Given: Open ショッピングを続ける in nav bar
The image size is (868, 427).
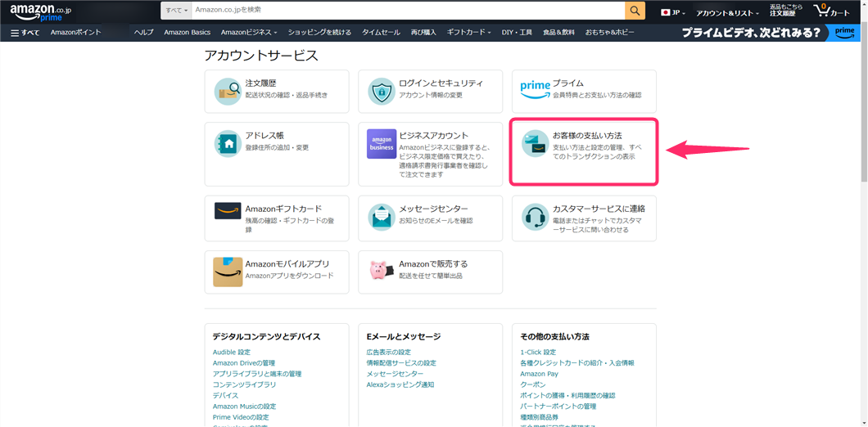Looking at the screenshot, I should click(319, 33).
